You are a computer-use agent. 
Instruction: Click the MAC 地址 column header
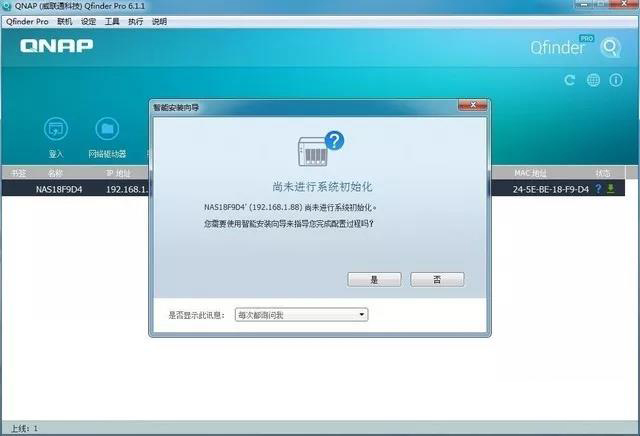coord(530,173)
